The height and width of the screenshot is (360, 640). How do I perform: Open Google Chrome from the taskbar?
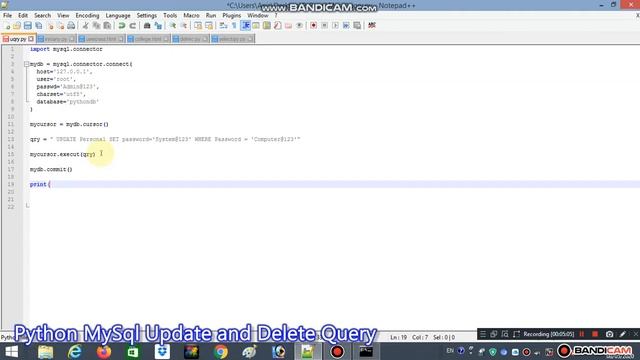click(x=220, y=352)
